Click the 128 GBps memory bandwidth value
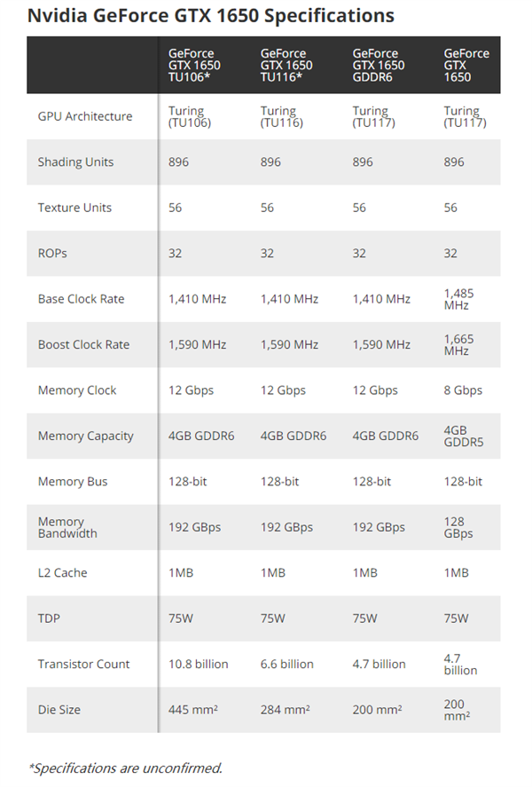The width and height of the screenshot is (532, 787). 458,527
